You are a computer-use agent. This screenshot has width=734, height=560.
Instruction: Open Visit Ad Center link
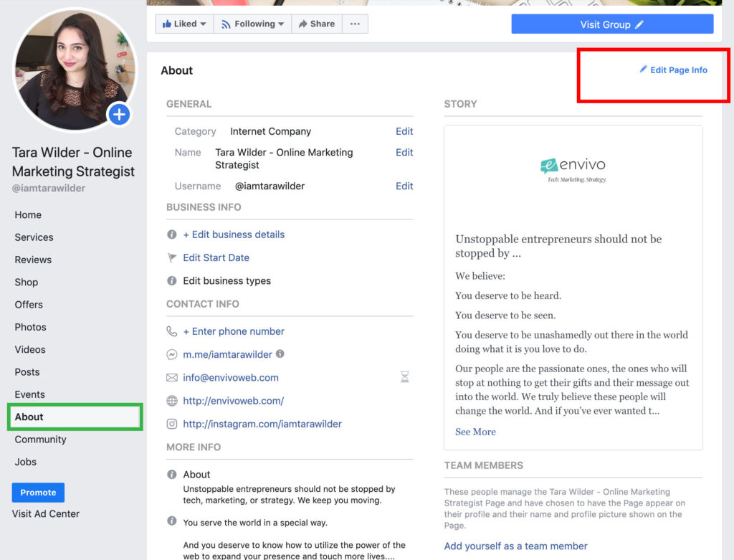coord(45,513)
